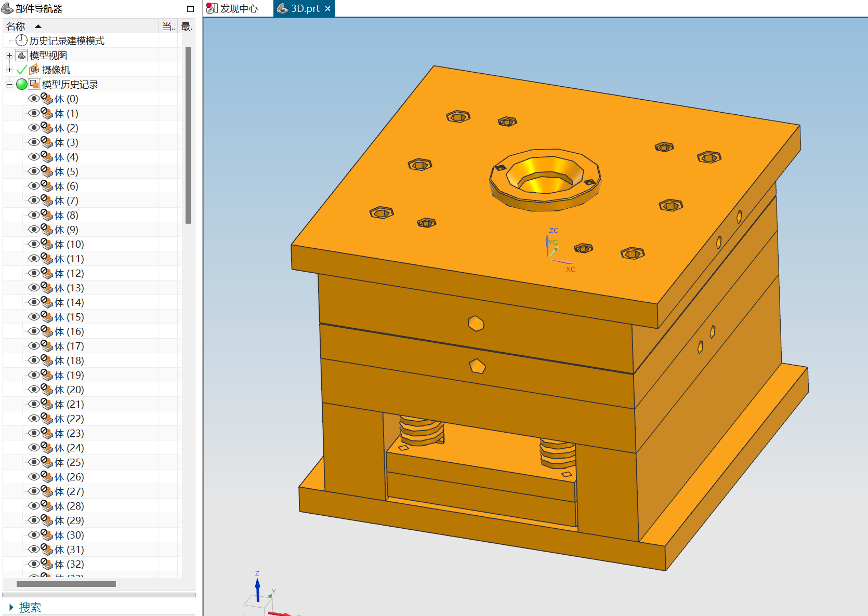Toggle visibility of 体 (12)
Viewport: 868px width, 616px height.
click(34, 273)
